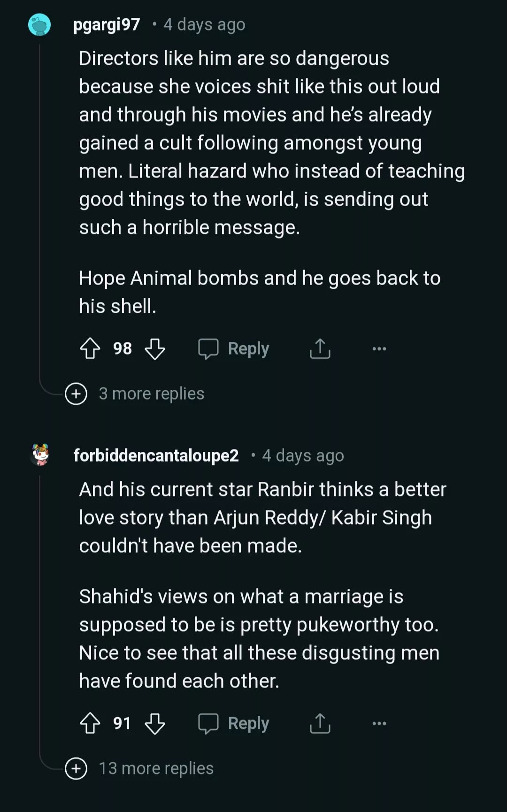The image size is (507, 812).
Task: Tap forbiddencantaloupe2's avatar image
Action: 40,455
